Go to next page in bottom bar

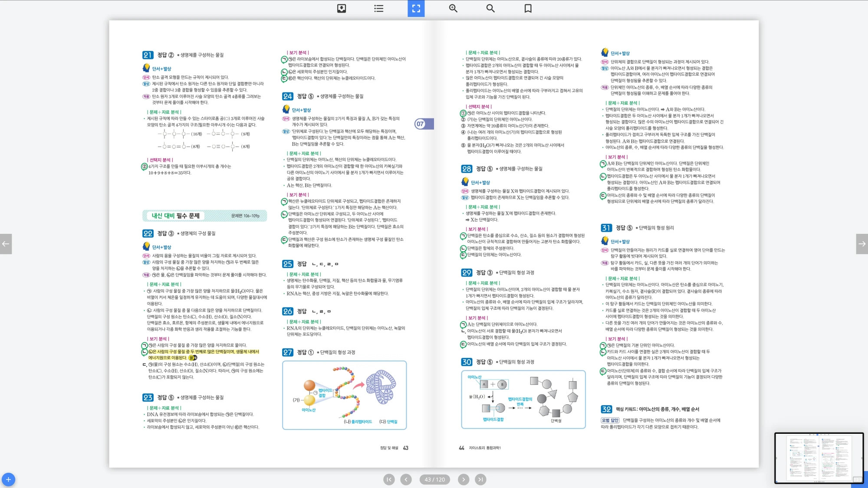pos(464,479)
